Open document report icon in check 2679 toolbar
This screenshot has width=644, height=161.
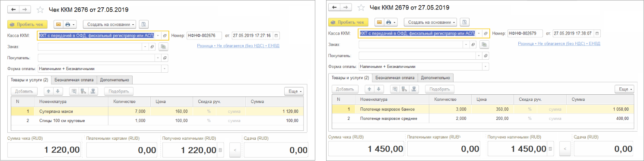pos(465,22)
